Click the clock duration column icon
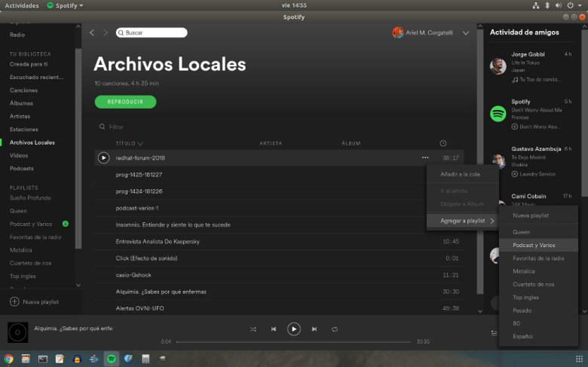 (443, 143)
